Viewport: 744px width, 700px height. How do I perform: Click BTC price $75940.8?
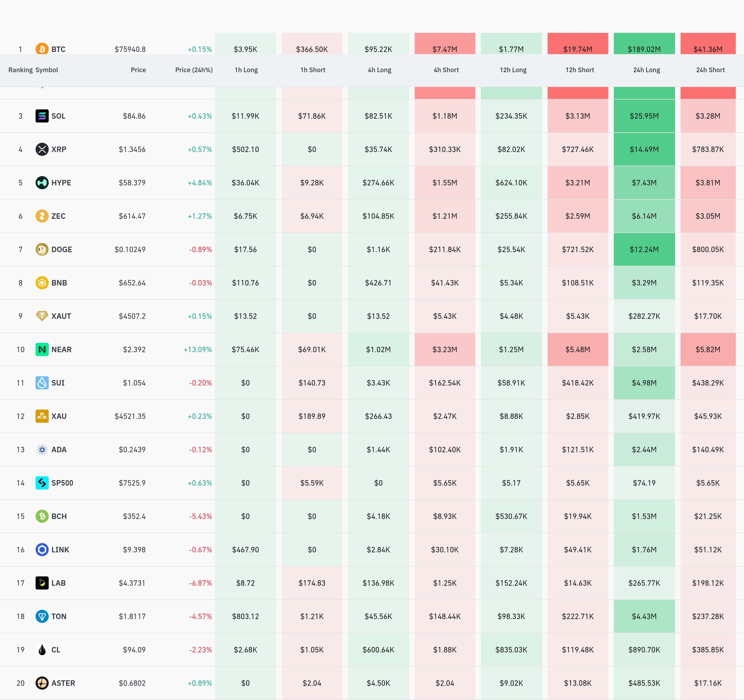coord(130,49)
